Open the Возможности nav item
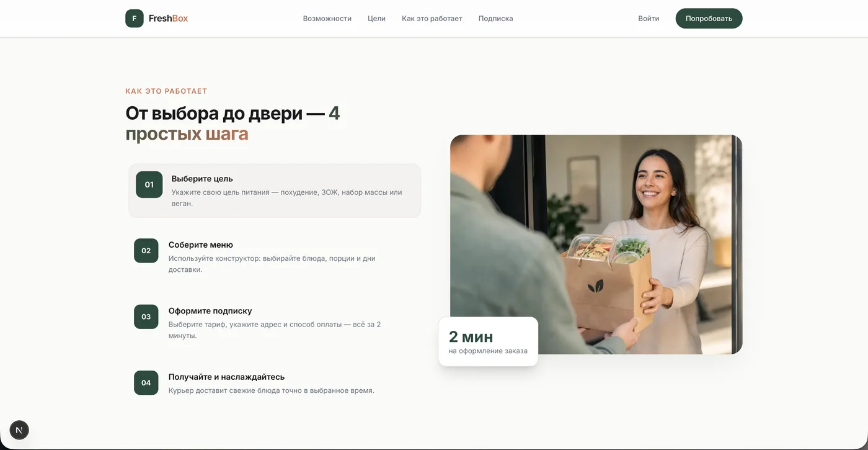The image size is (868, 450). pos(327,19)
